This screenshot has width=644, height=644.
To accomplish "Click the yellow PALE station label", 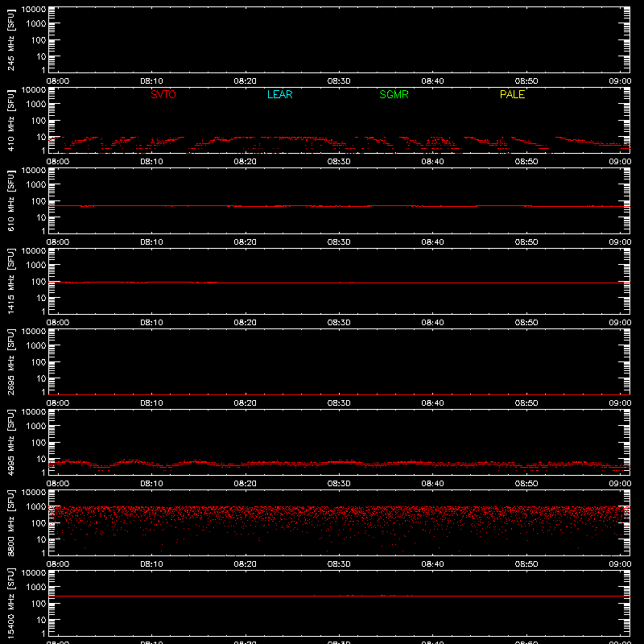I will point(512,94).
